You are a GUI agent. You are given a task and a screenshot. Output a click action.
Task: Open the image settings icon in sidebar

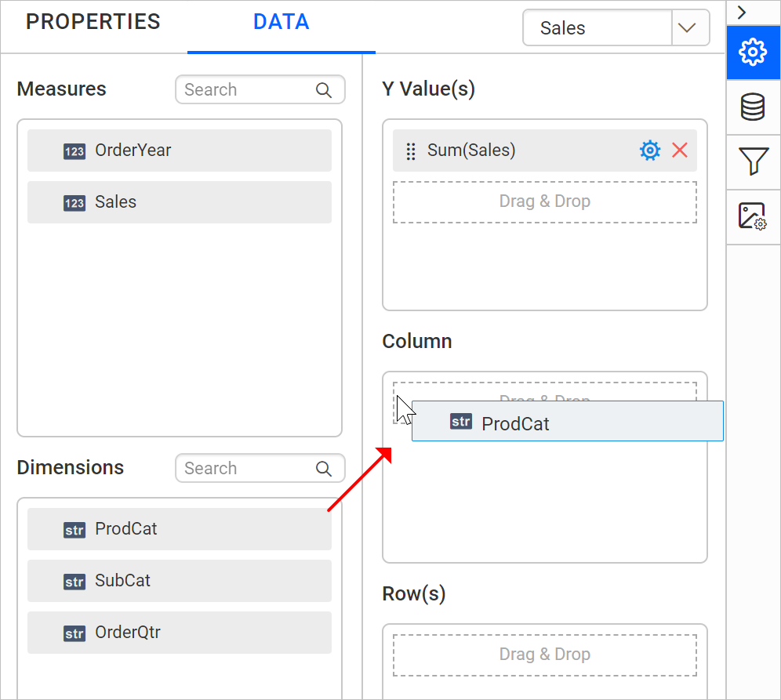coord(753,216)
